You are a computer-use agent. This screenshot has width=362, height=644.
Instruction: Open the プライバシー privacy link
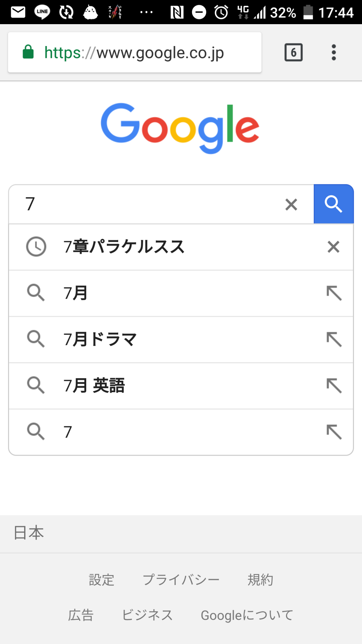click(181, 580)
